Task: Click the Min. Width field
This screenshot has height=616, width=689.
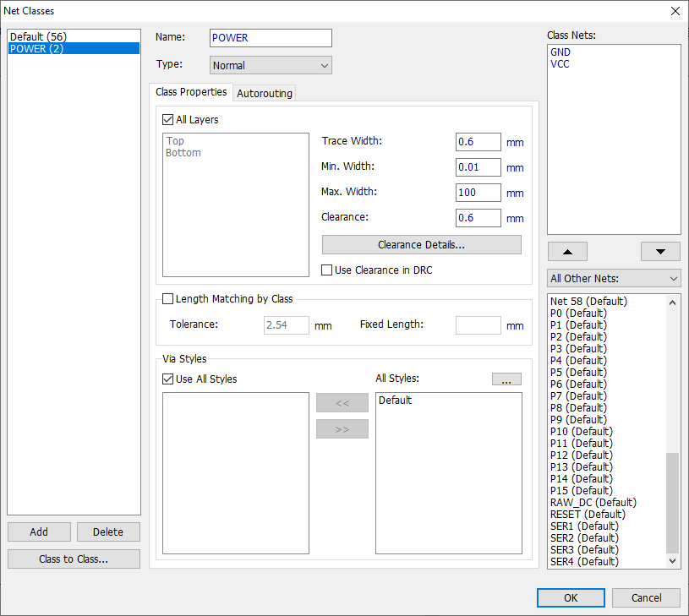Action: point(478,167)
